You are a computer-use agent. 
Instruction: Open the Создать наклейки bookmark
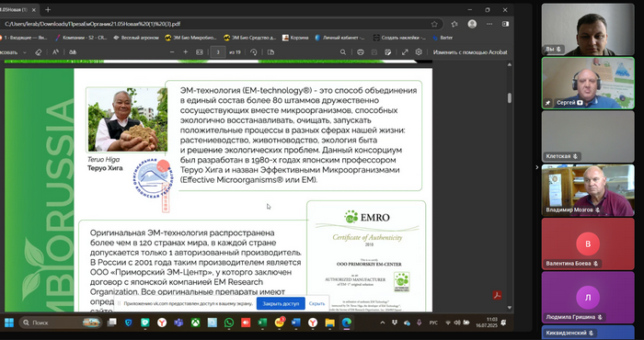point(399,38)
